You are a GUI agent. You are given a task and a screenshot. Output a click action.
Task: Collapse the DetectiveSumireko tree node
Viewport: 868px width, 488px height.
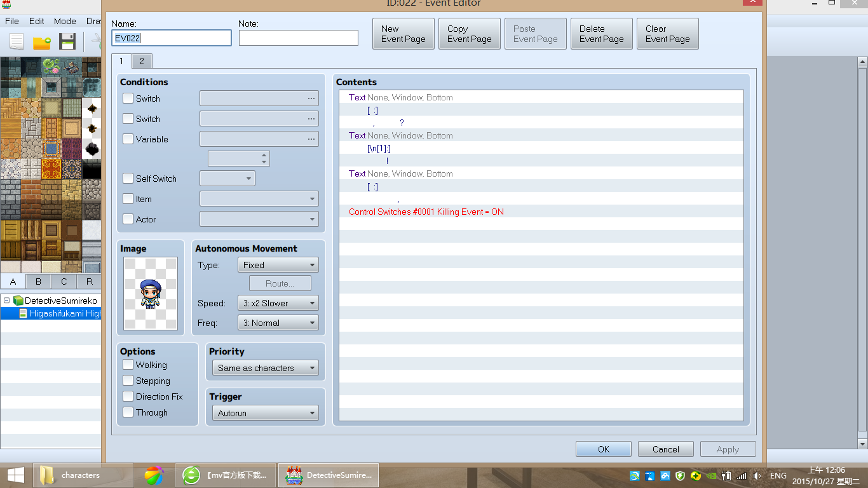(6, 301)
